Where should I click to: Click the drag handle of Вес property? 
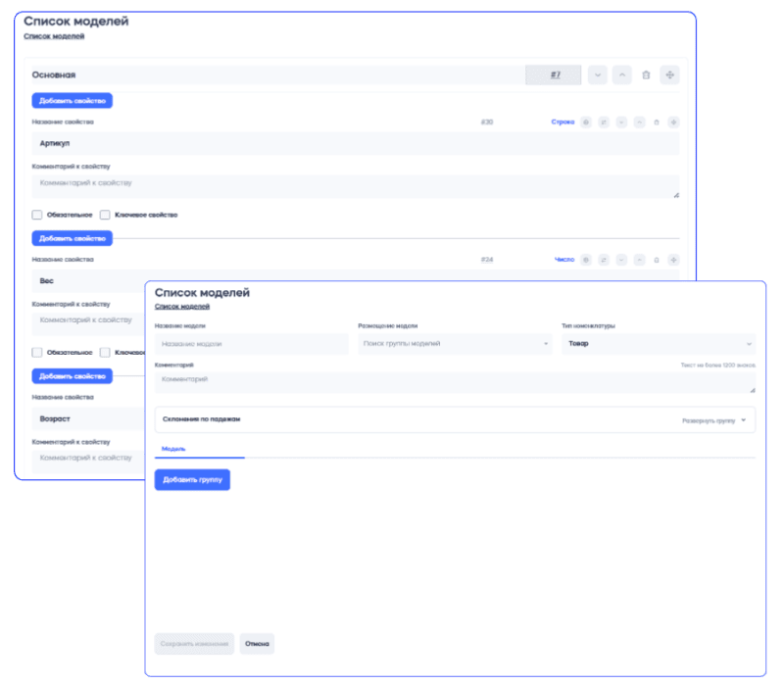pyautogui.click(x=673, y=260)
